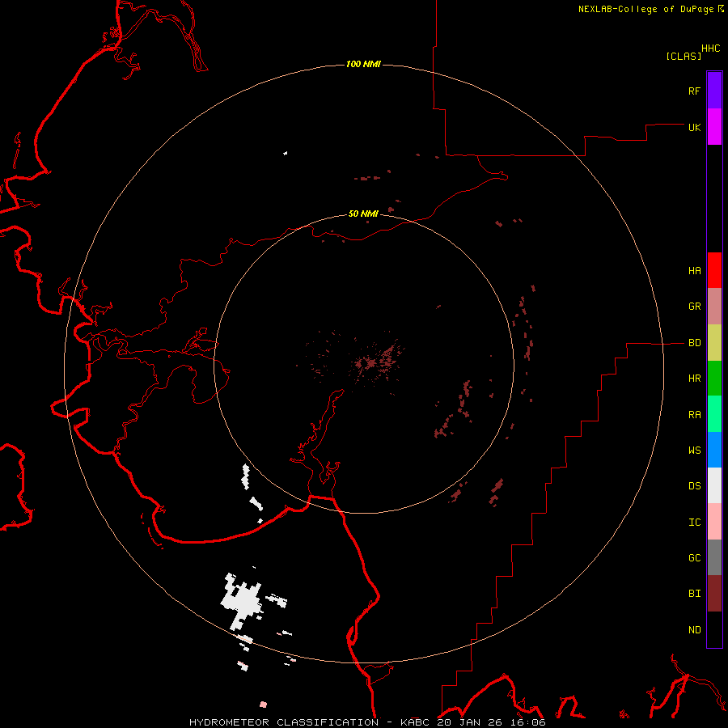Pick the mint green RA swatch
This screenshot has height=728, width=728.
coord(714,414)
